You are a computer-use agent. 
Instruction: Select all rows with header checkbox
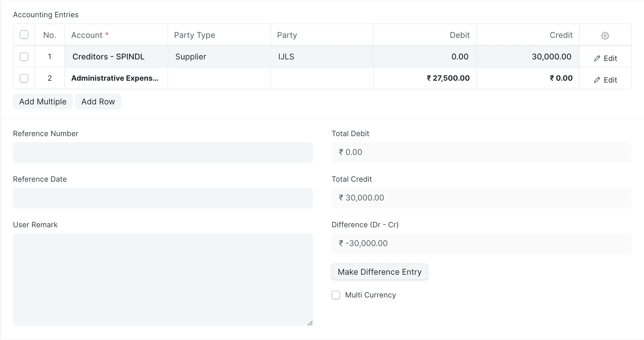coord(24,34)
